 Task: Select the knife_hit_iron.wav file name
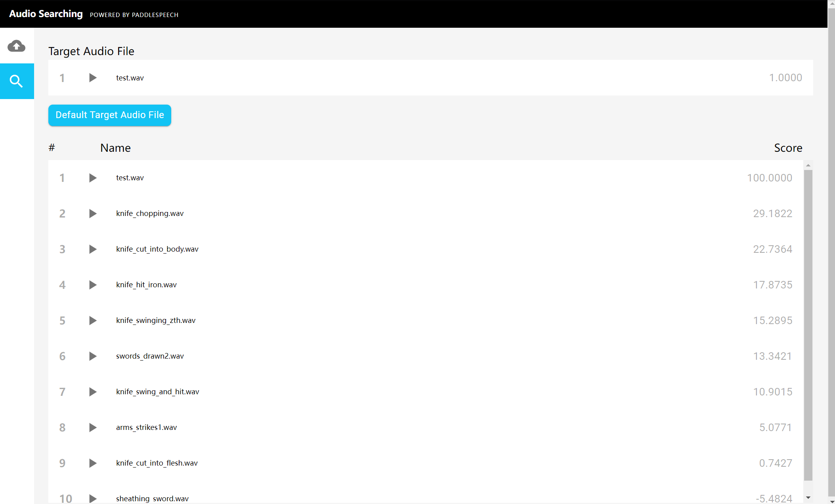pyautogui.click(x=146, y=285)
